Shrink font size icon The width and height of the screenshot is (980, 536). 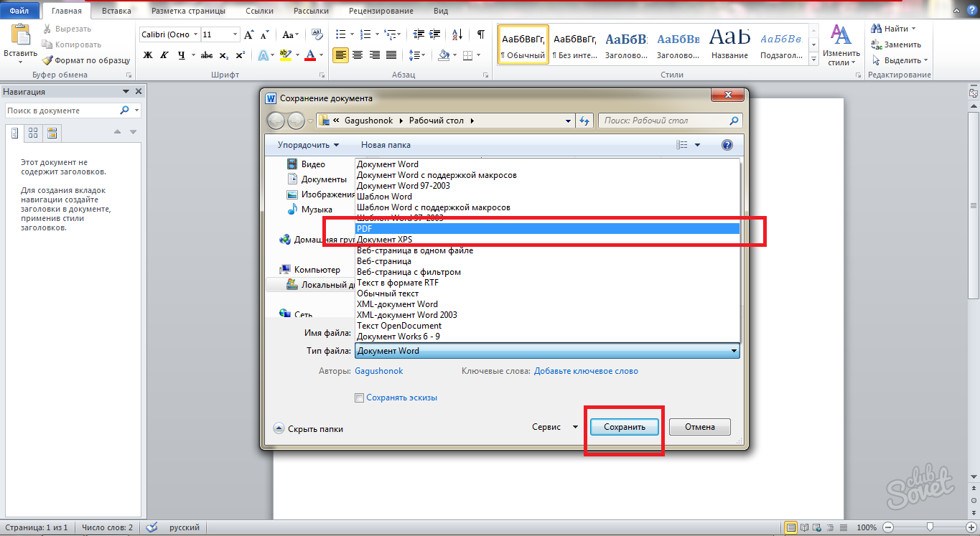(265, 34)
